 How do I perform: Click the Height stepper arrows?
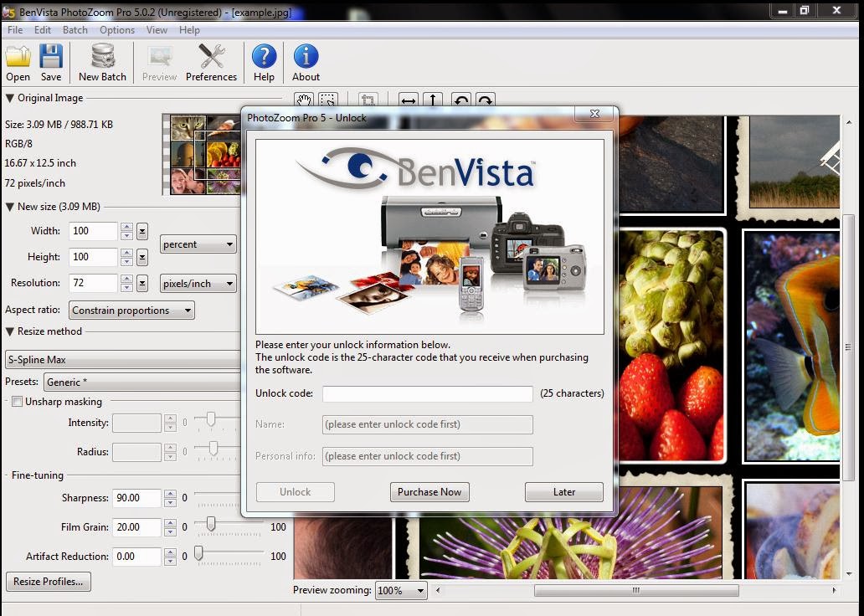coord(126,257)
